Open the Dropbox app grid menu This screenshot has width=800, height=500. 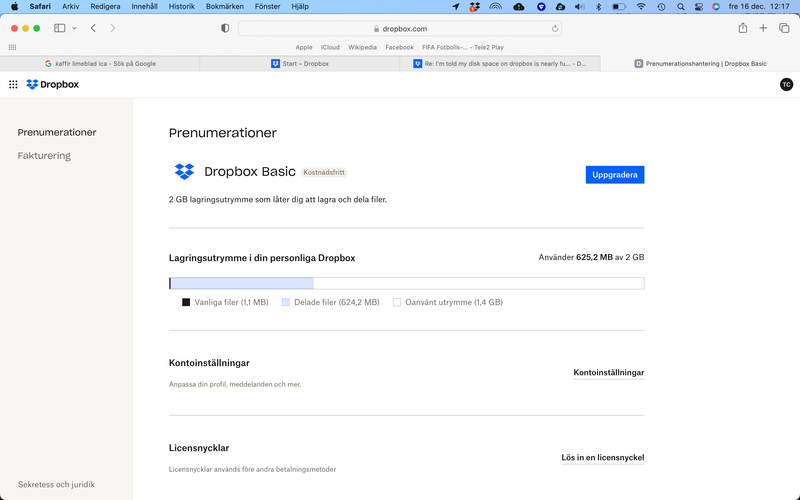(x=13, y=85)
